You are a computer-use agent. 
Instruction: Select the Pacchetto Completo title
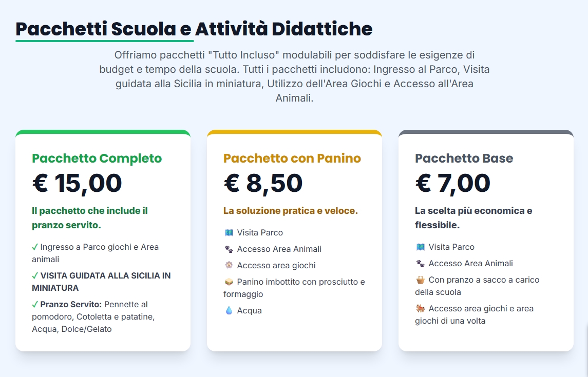coord(97,158)
